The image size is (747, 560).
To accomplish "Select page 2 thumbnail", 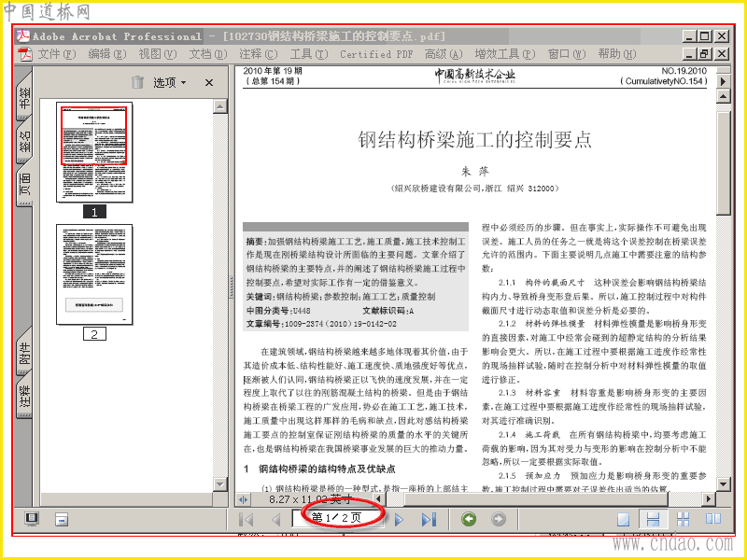I will click(94, 274).
